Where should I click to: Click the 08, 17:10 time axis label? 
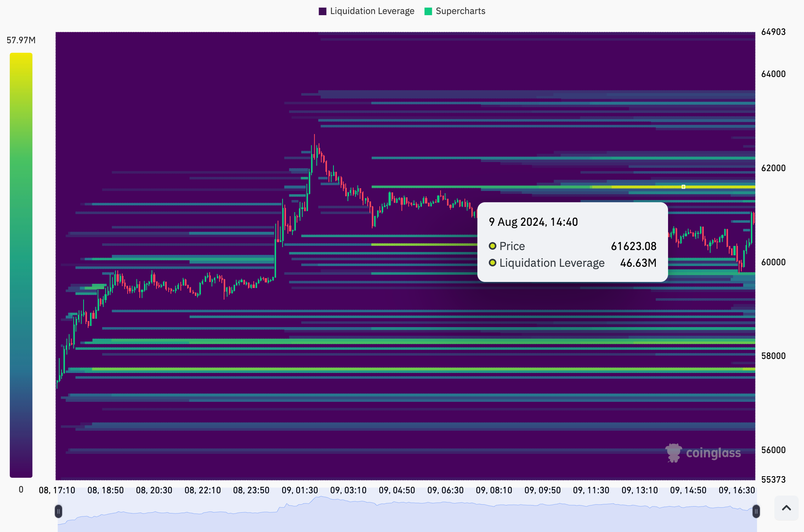57,490
